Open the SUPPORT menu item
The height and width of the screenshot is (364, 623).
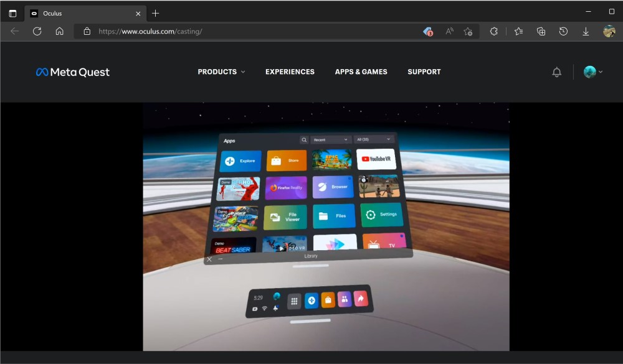424,72
